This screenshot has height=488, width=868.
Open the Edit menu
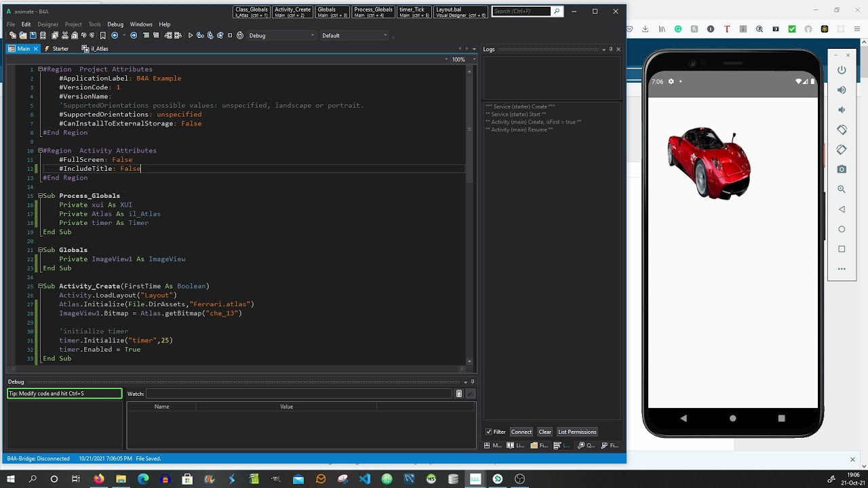click(x=26, y=24)
